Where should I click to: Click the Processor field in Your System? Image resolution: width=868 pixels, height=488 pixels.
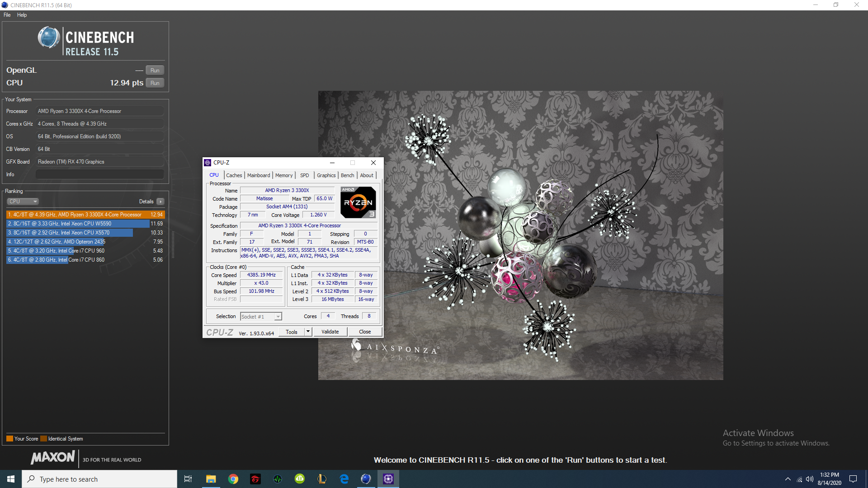tap(100, 111)
